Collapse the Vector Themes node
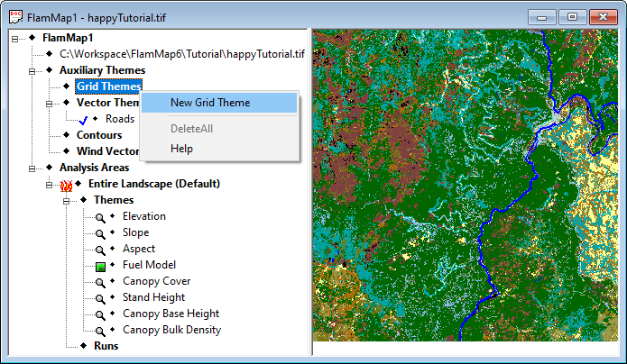 pos(50,104)
